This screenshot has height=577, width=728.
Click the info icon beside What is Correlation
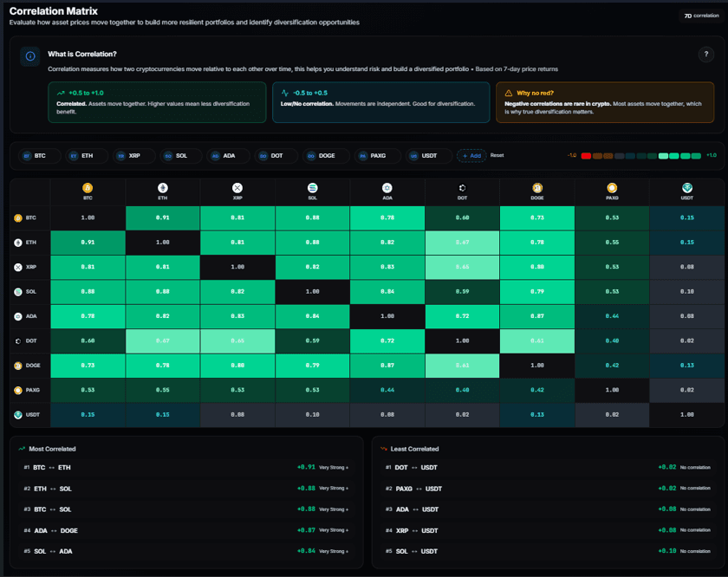[x=30, y=56]
